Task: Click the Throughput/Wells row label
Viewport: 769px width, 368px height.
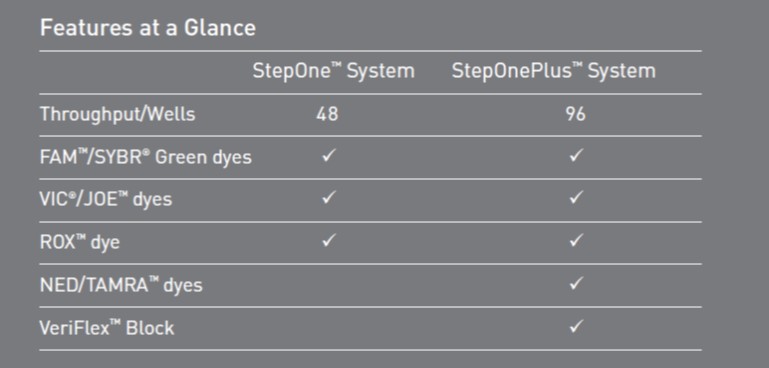Action: click(117, 114)
